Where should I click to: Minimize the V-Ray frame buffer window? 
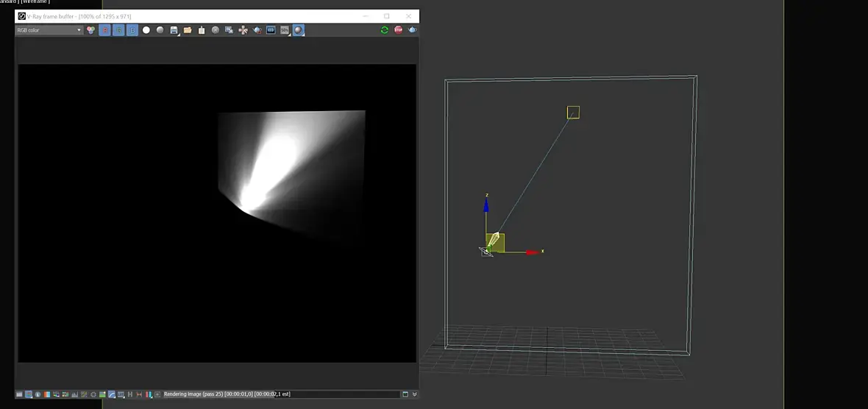click(366, 16)
